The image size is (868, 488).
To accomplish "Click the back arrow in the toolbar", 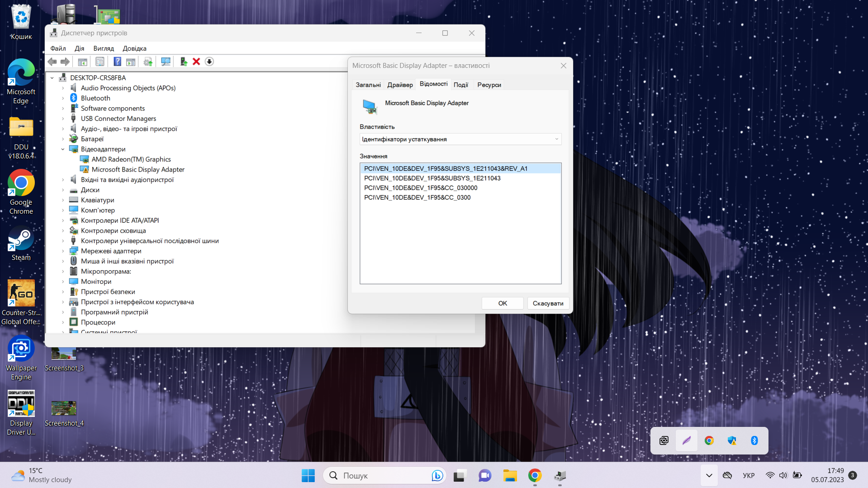I will coord(52,62).
